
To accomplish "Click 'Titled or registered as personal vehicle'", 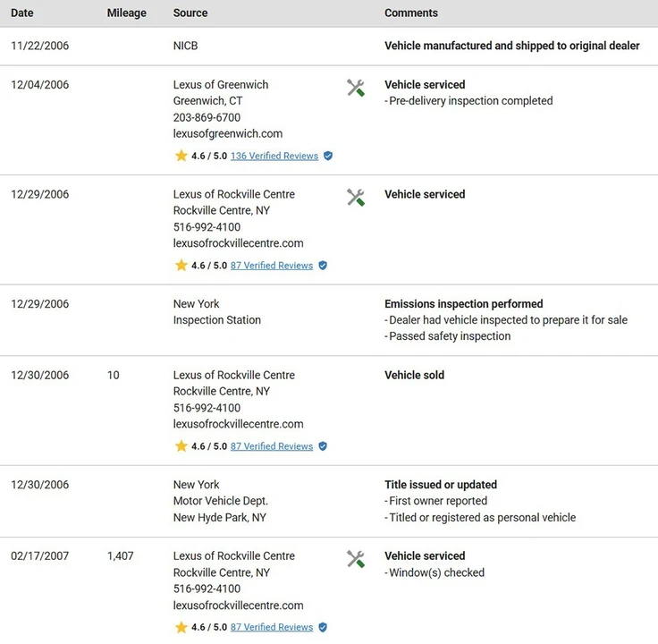I will click(480, 518).
